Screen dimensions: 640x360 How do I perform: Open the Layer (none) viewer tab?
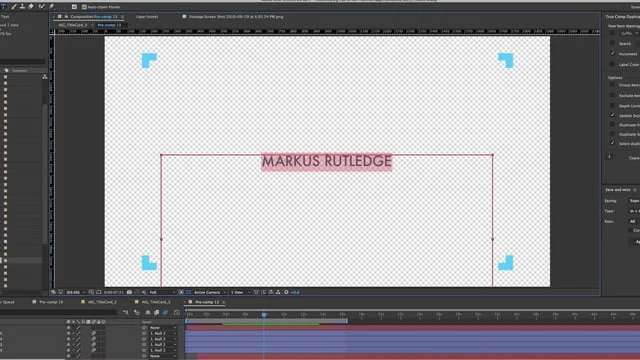pos(147,17)
